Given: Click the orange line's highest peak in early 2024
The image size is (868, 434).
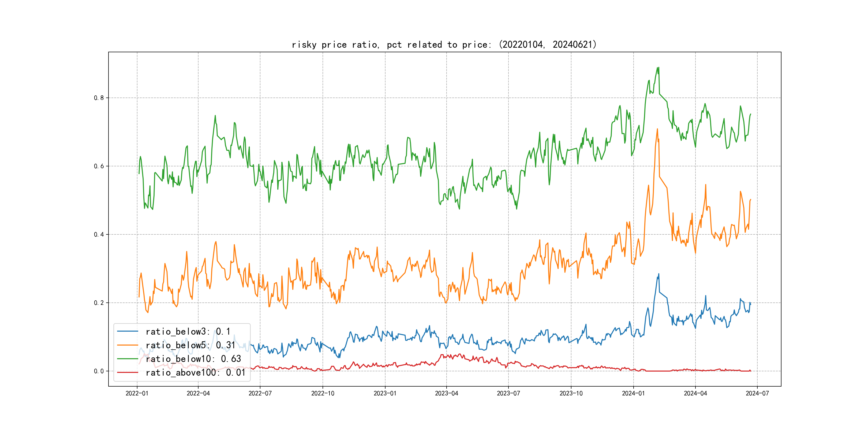Looking at the screenshot, I should (x=657, y=129).
